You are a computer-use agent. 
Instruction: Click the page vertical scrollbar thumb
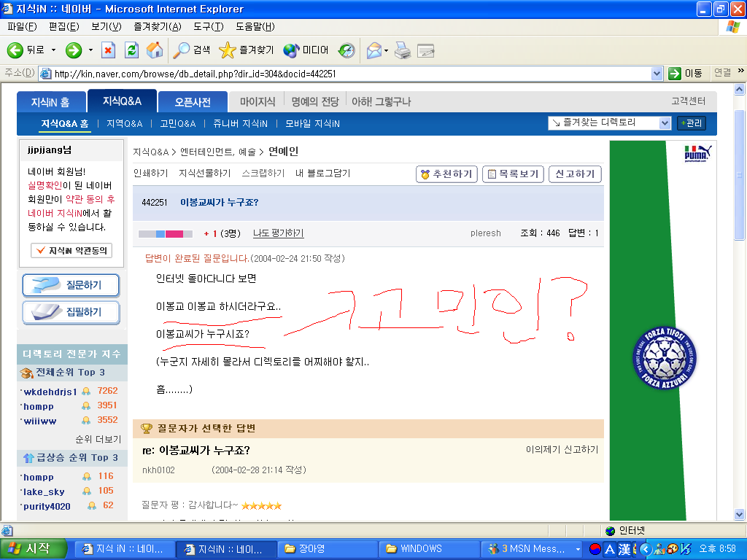click(x=740, y=175)
